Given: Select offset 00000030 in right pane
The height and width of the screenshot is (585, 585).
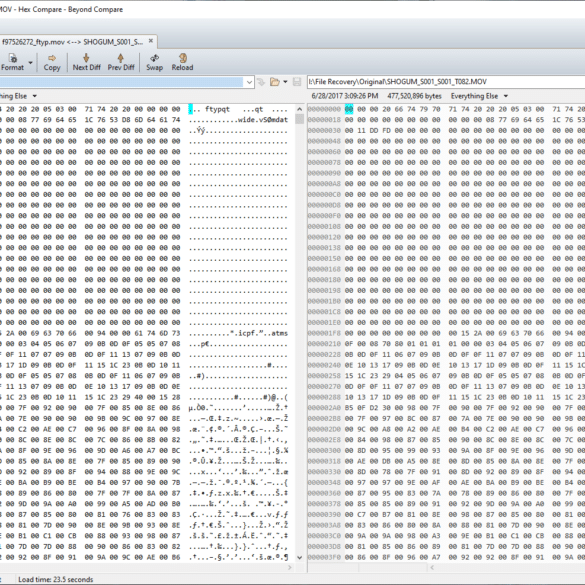Looking at the screenshot, I should tap(324, 131).
